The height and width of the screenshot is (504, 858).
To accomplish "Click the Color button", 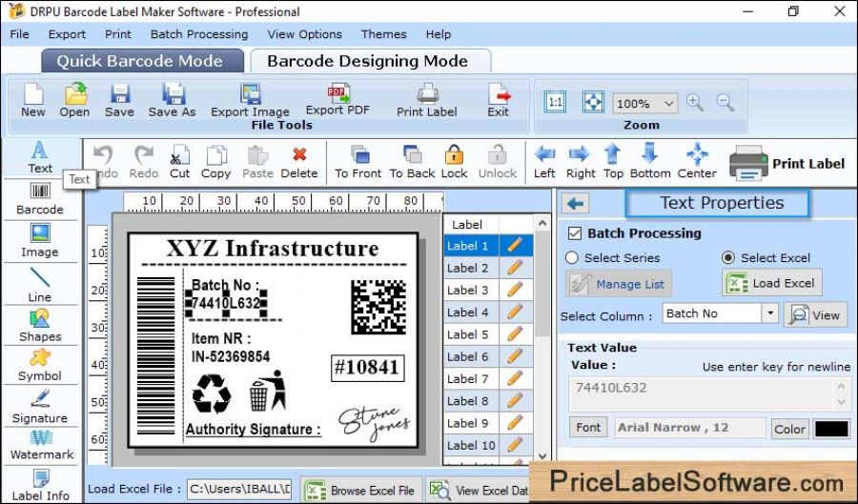I will pyautogui.click(x=789, y=429).
